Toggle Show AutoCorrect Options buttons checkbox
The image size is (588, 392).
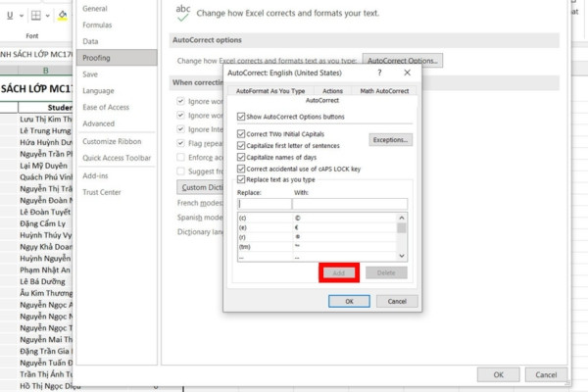(241, 117)
